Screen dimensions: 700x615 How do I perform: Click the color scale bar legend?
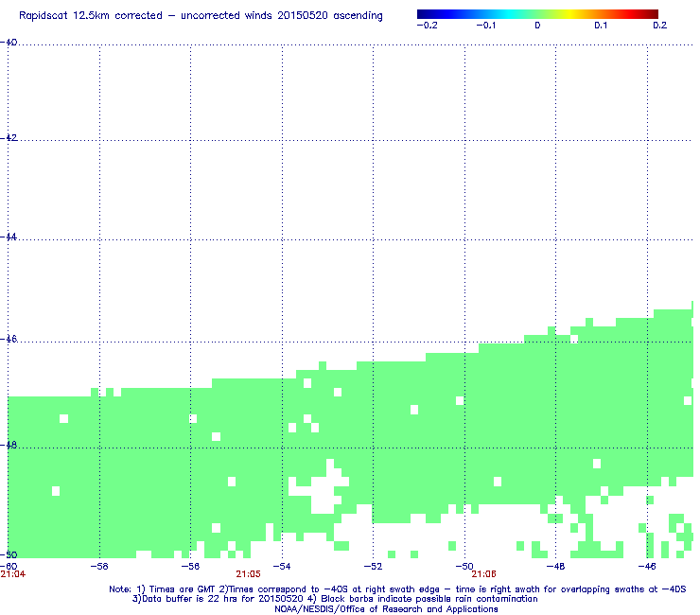[537, 14]
